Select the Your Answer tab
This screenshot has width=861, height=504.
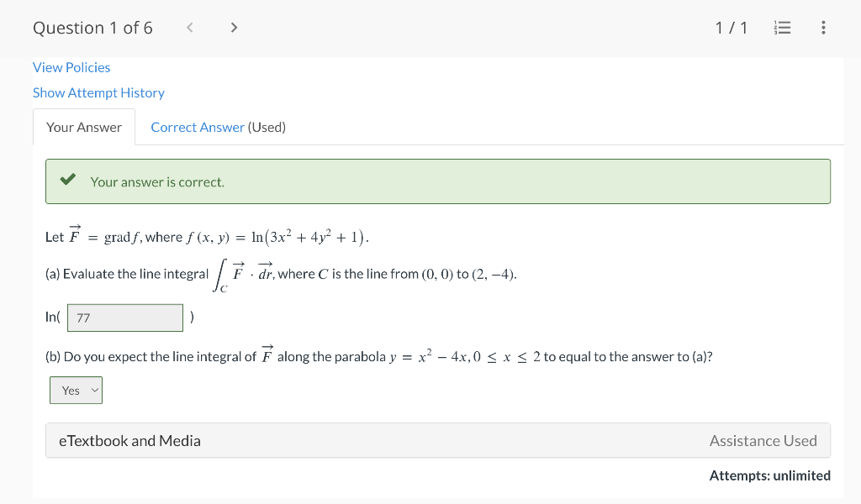84,127
